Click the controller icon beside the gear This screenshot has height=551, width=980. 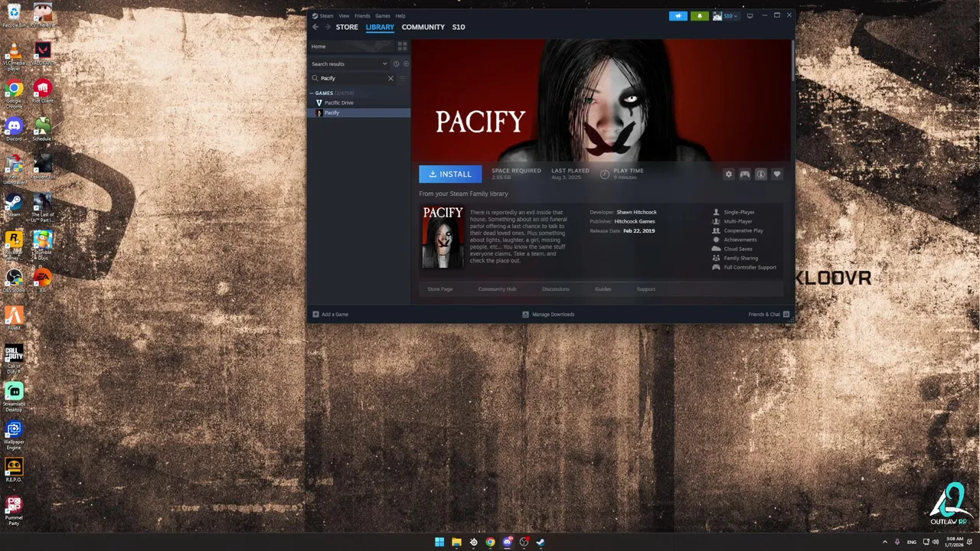744,174
